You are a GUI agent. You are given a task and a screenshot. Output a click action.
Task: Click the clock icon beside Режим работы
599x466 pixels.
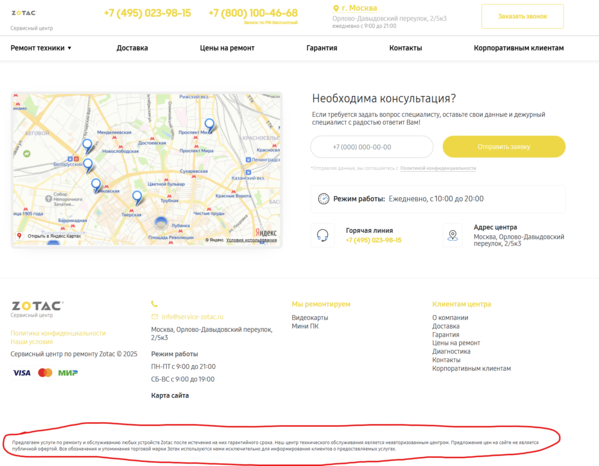(x=324, y=199)
